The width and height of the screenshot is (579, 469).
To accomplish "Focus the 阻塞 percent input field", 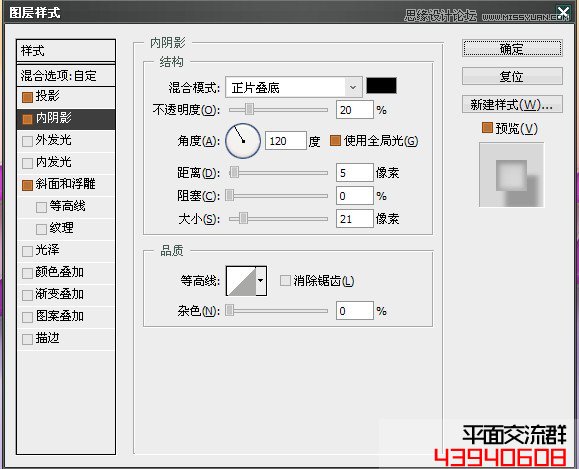I will (354, 196).
